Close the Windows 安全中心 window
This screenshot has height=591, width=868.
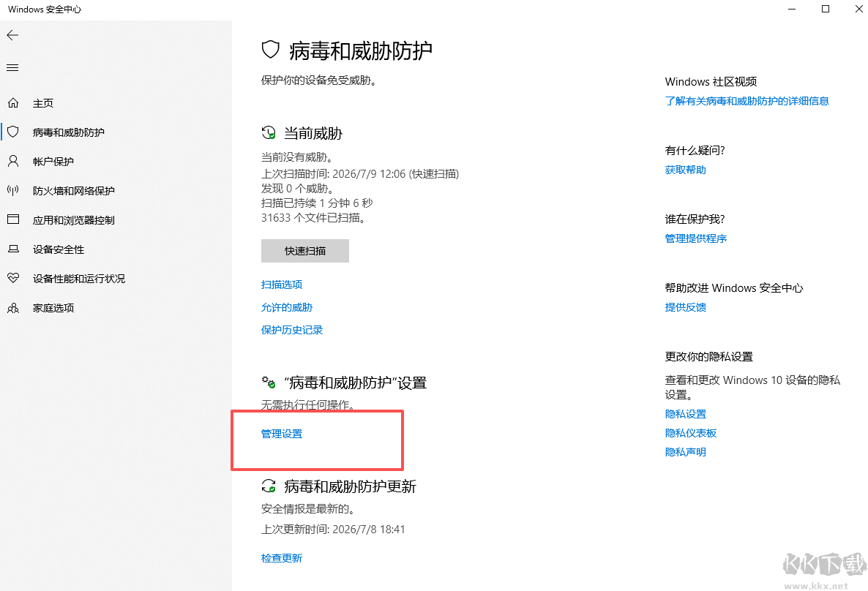[858, 9]
